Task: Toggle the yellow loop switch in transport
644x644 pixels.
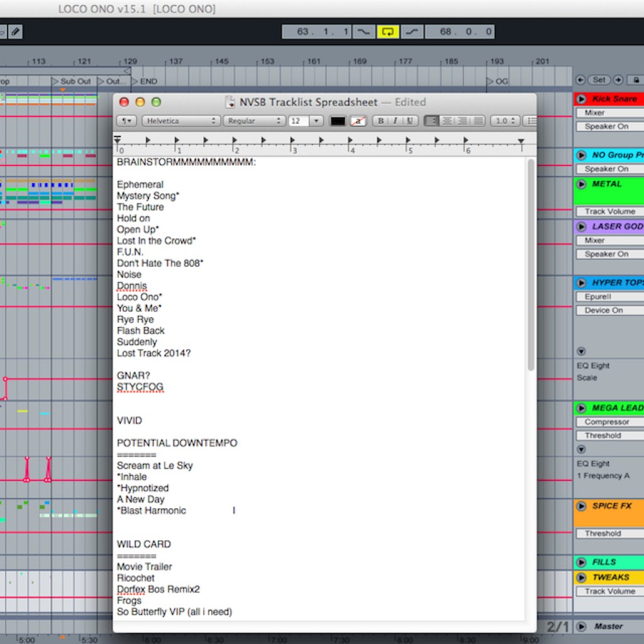Action: (x=388, y=31)
